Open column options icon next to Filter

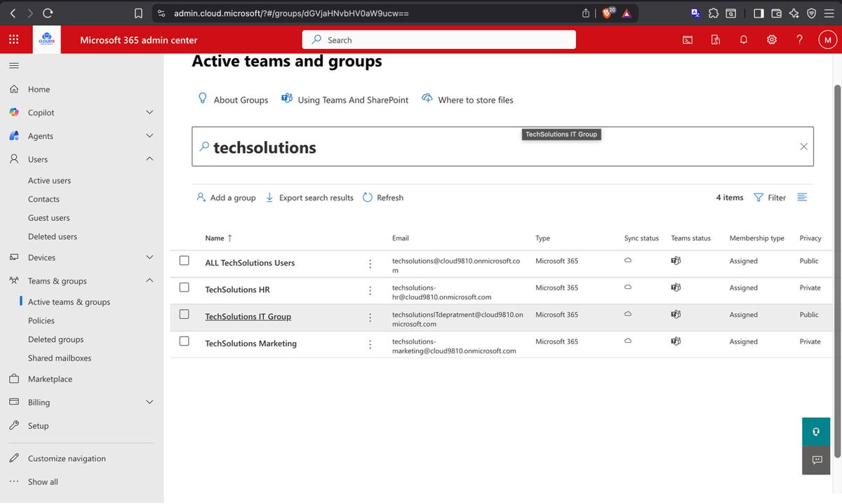coord(802,198)
